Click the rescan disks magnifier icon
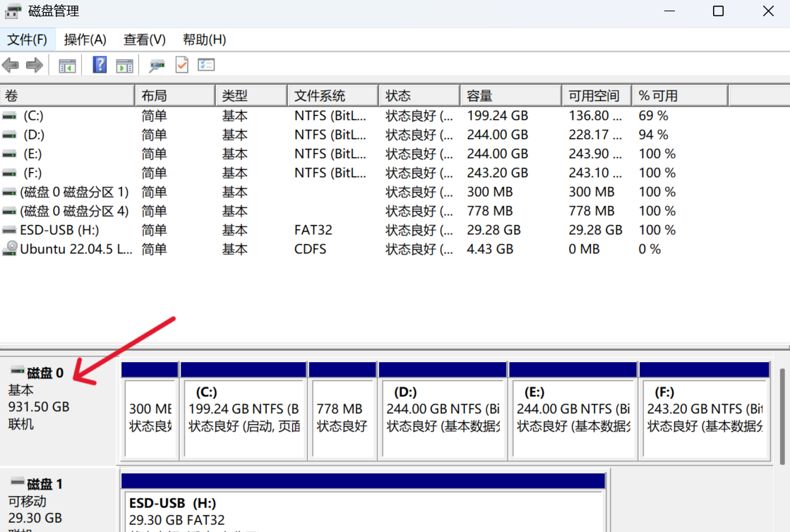 [x=157, y=66]
